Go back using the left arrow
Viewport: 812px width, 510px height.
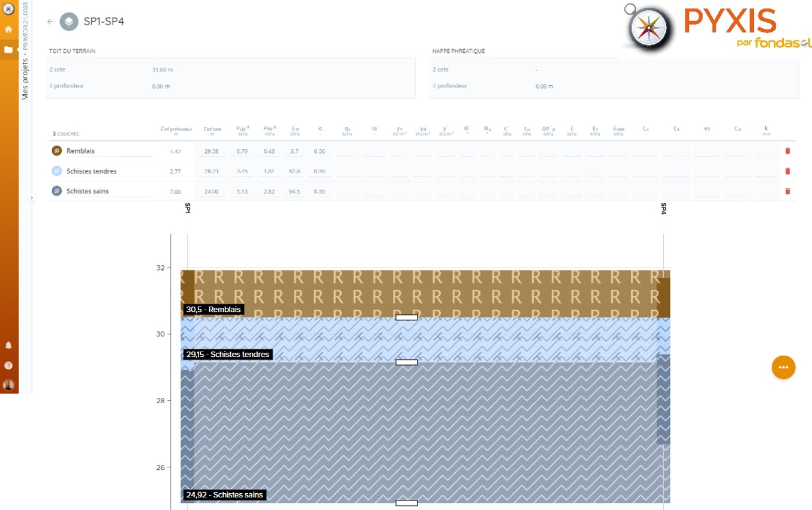click(50, 22)
